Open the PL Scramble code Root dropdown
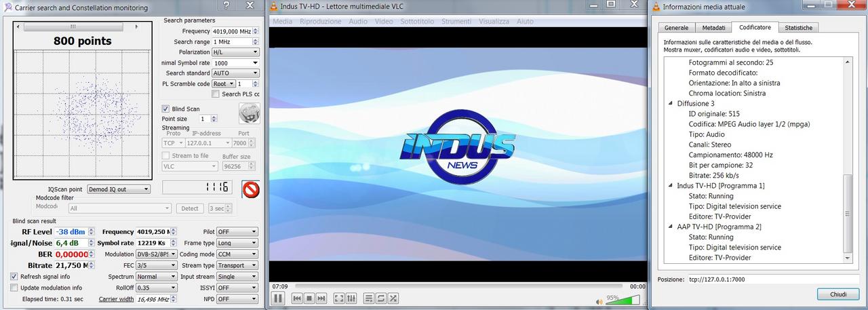This screenshot has height=310, width=868. [x=224, y=83]
